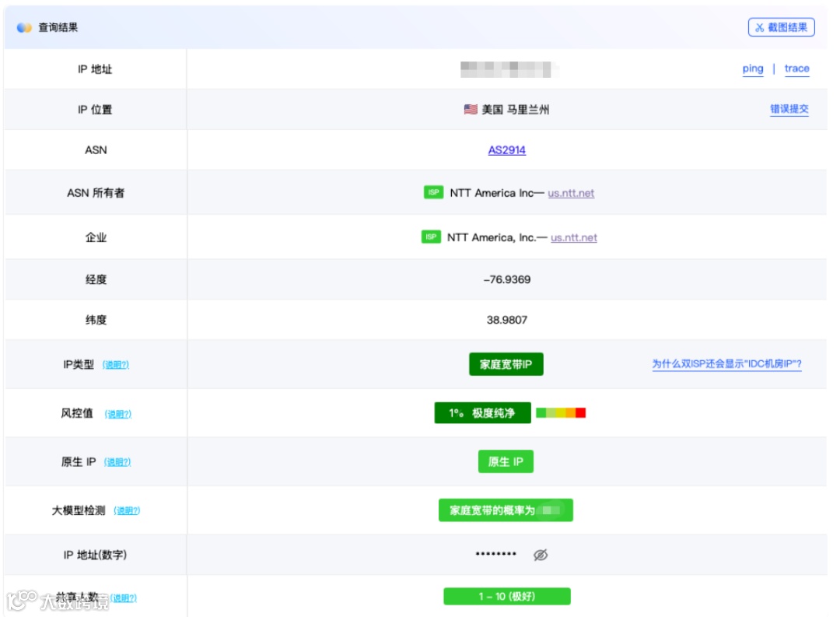This screenshot has width=840, height=617.
Task: Open us.ntt.net link in 企业 row
Action: 574,237
